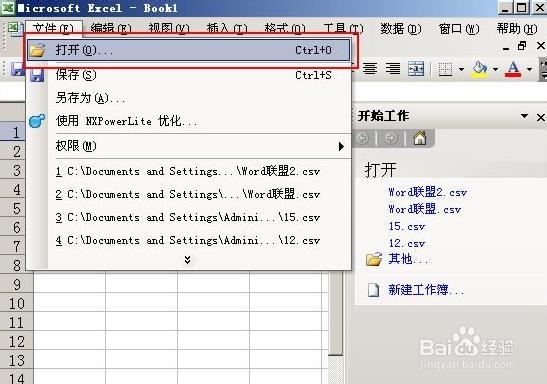
Task: Open recent file 3 15.csv in menu
Action: 188,217
